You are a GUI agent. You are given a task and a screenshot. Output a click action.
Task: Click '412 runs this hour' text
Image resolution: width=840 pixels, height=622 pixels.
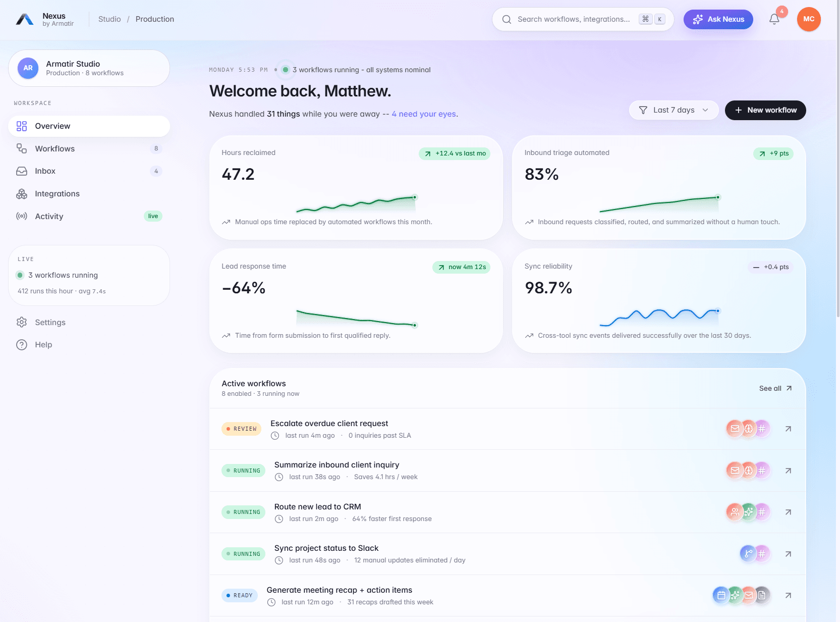click(x=45, y=291)
